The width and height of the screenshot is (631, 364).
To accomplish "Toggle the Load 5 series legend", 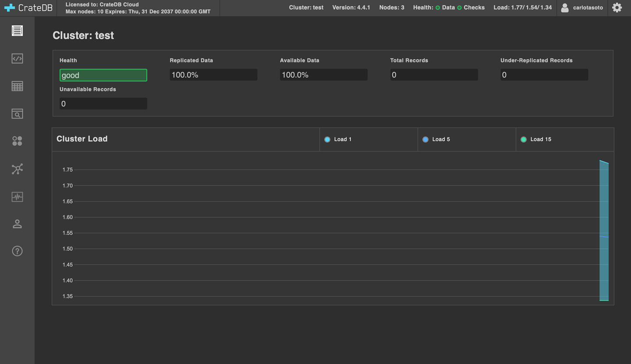I will point(436,139).
